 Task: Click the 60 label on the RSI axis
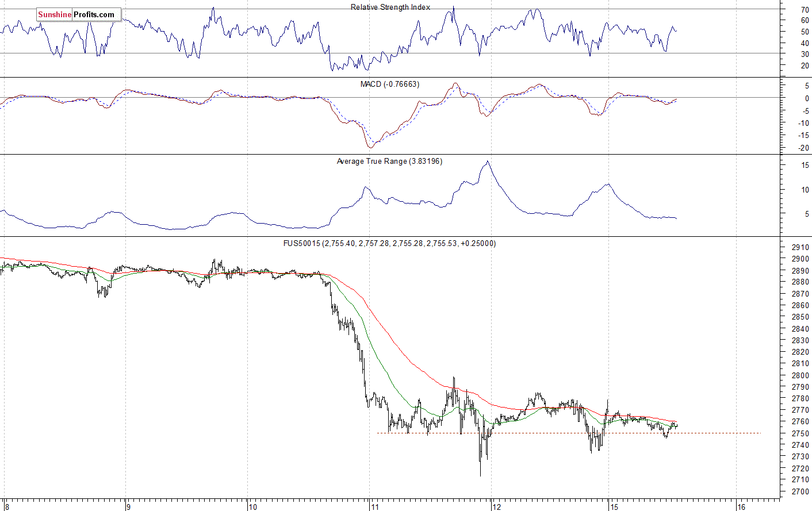(x=805, y=21)
